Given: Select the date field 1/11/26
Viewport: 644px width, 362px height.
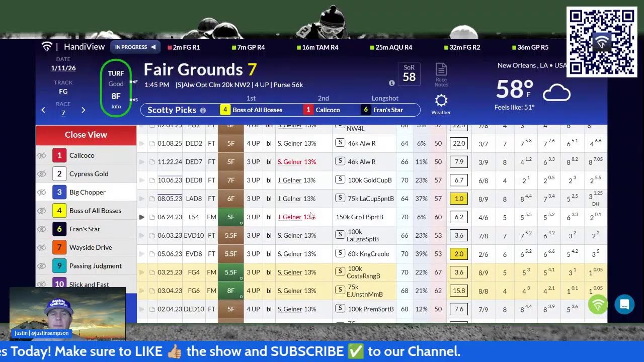Looking at the screenshot, I should (63, 68).
